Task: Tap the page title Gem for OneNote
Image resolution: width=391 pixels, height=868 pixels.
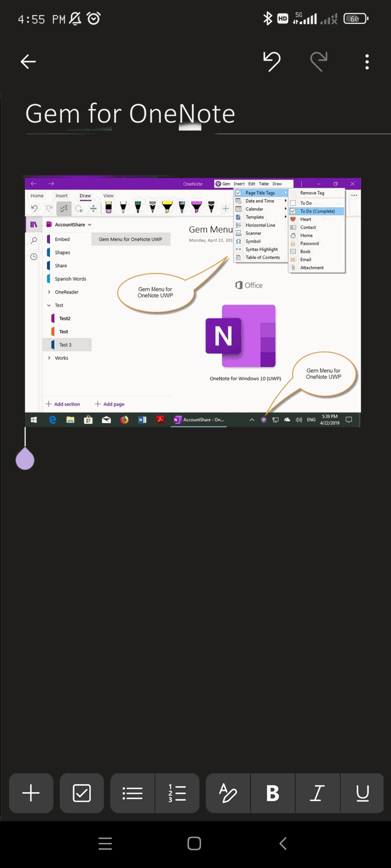Action: pos(130,114)
